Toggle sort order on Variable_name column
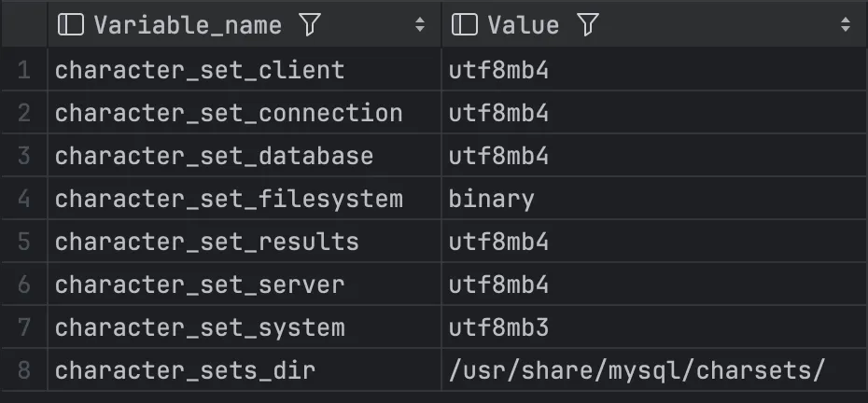This screenshot has width=868, height=403. click(420, 25)
